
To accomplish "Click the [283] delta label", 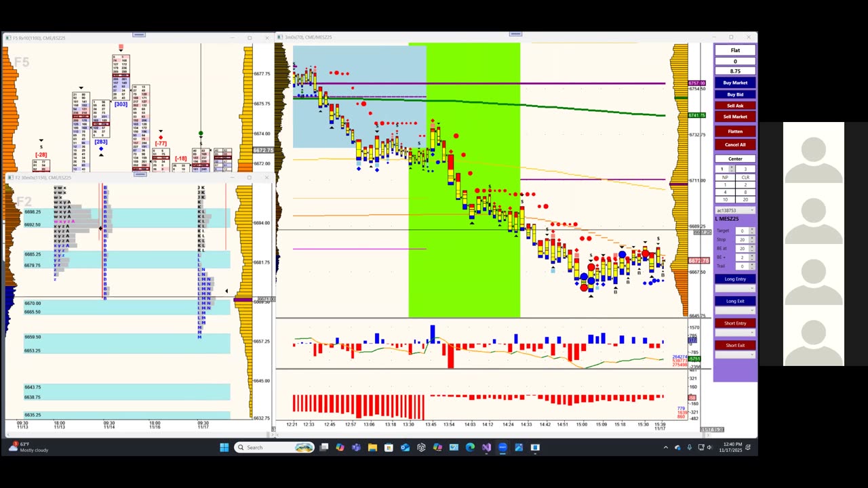I will (101, 142).
